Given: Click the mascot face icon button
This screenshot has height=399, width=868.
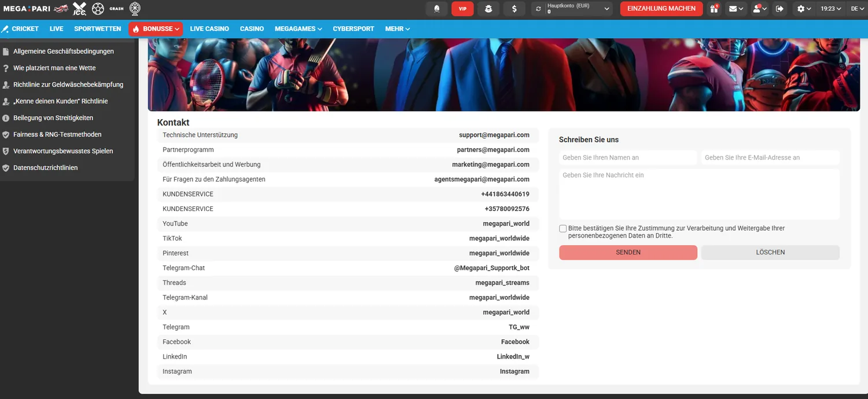Looking at the screenshot, I should coord(488,9).
